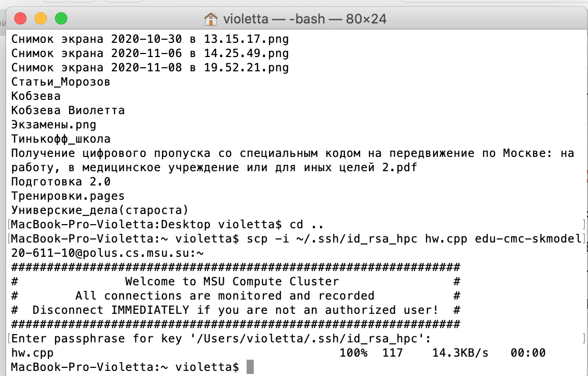Click the 'Экзамены.png' file name

54,125
